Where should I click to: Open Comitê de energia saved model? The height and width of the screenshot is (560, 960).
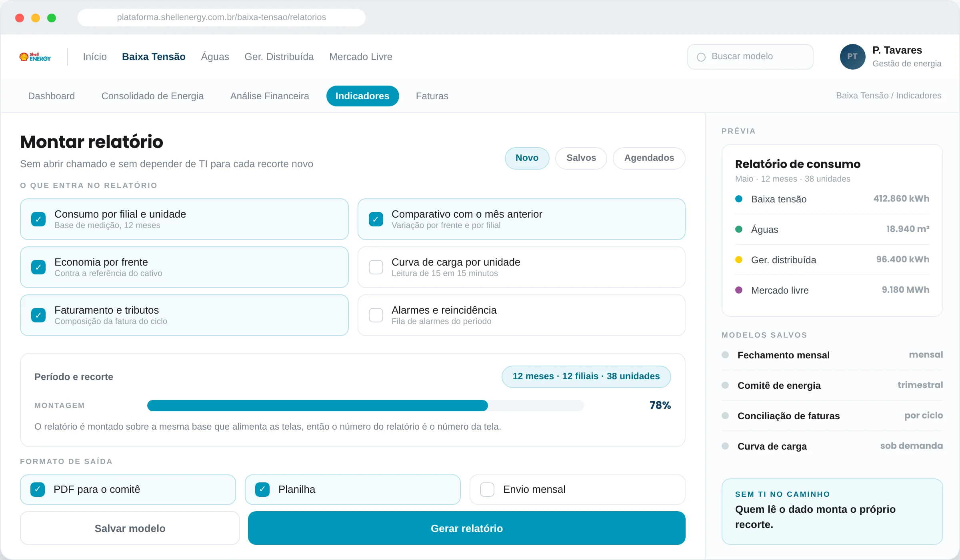[832, 386]
